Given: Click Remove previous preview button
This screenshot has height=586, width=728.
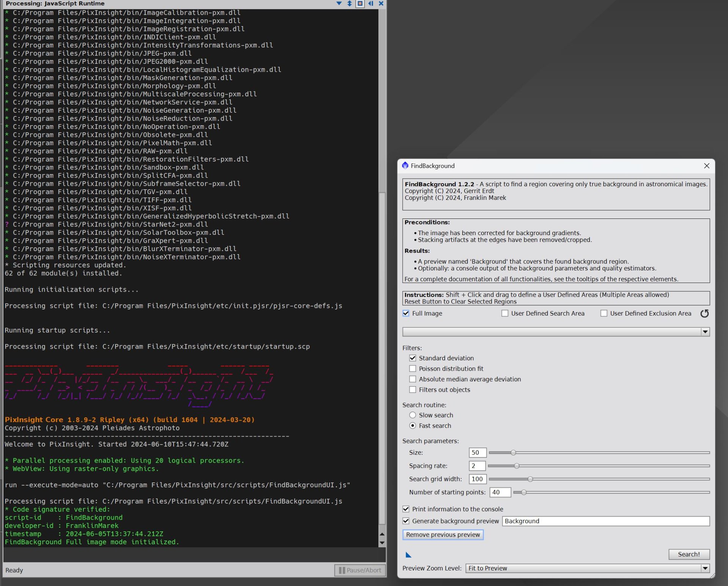Looking at the screenshot, I should 443,535.
